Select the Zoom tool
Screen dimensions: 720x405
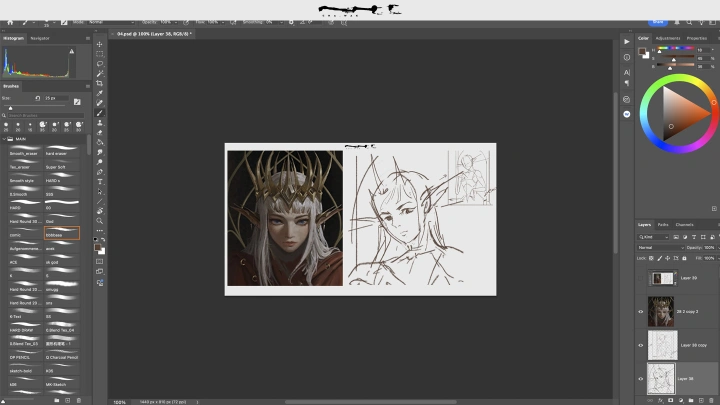click(x=100, y=221)
